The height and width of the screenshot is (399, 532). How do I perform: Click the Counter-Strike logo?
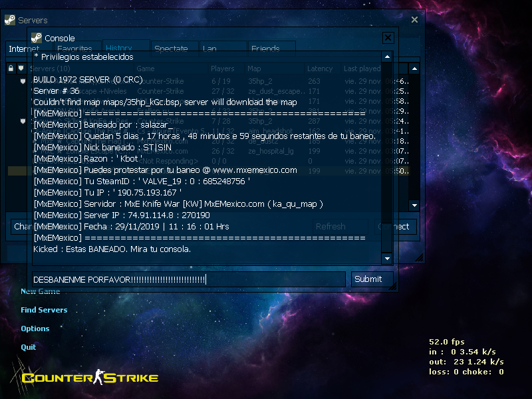(90, 377)
